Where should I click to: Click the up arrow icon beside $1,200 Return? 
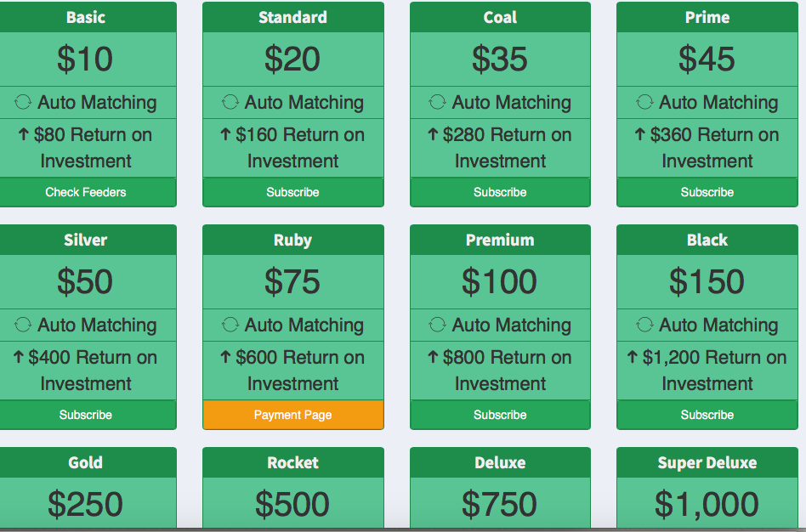click(633, 357)
